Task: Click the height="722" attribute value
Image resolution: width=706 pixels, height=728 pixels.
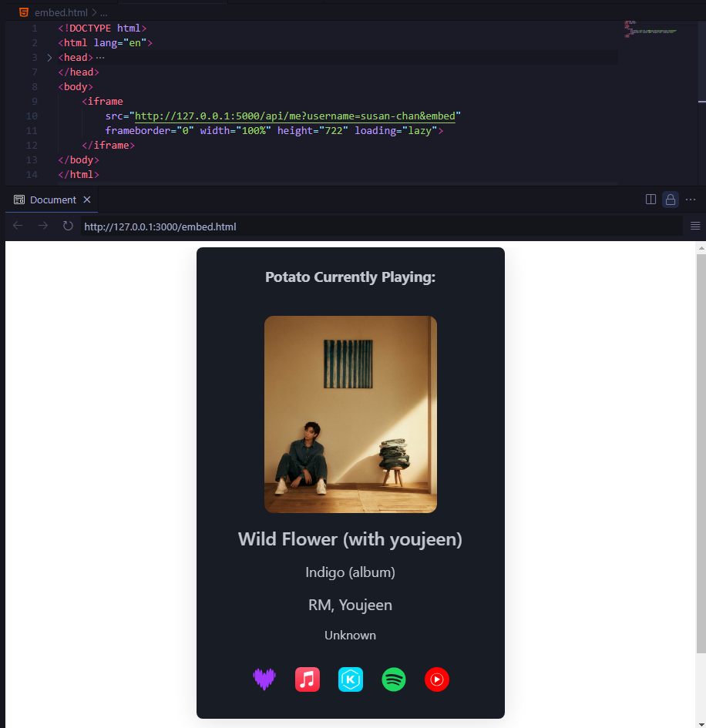Action: tap(334, 131)
